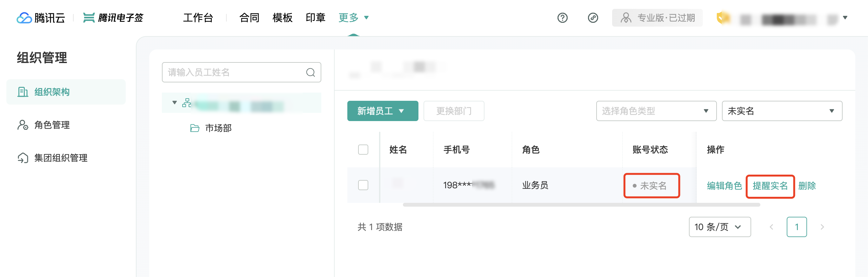Check the 198*** employee row checkbox
The image size is (868, 277).
[363, 185]
